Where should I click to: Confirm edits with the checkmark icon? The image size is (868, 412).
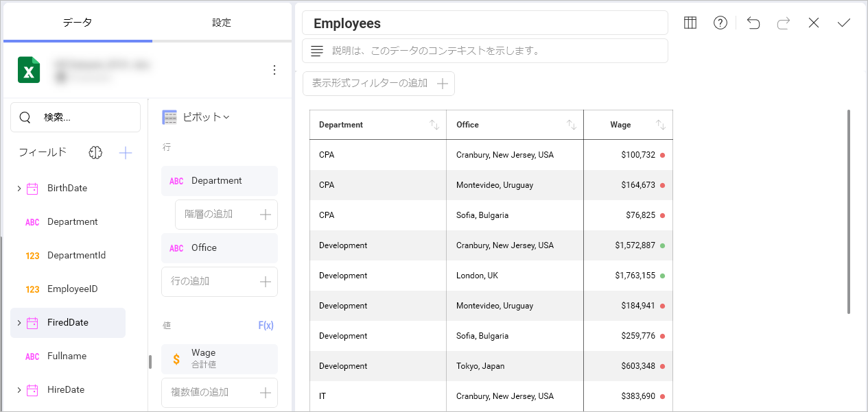(x=844, y=23)
